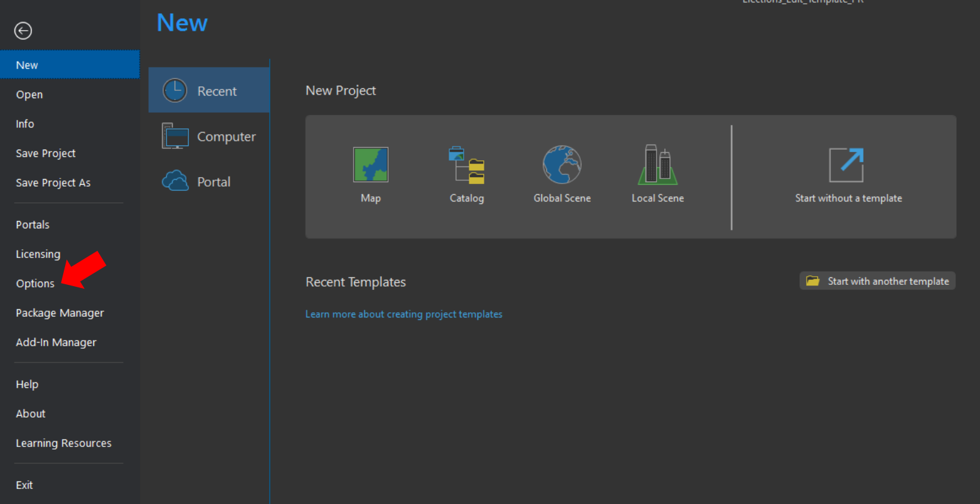Choose the Catalog template icon
Image resolution: width=980 pixels, height=504 pixels.
[467, 165]
